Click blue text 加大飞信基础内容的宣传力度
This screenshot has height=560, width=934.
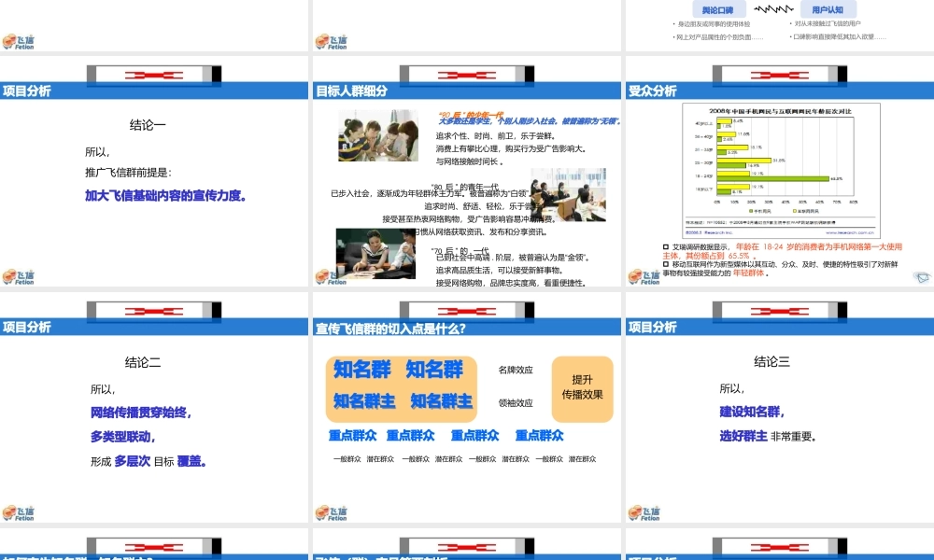point(165,196)
